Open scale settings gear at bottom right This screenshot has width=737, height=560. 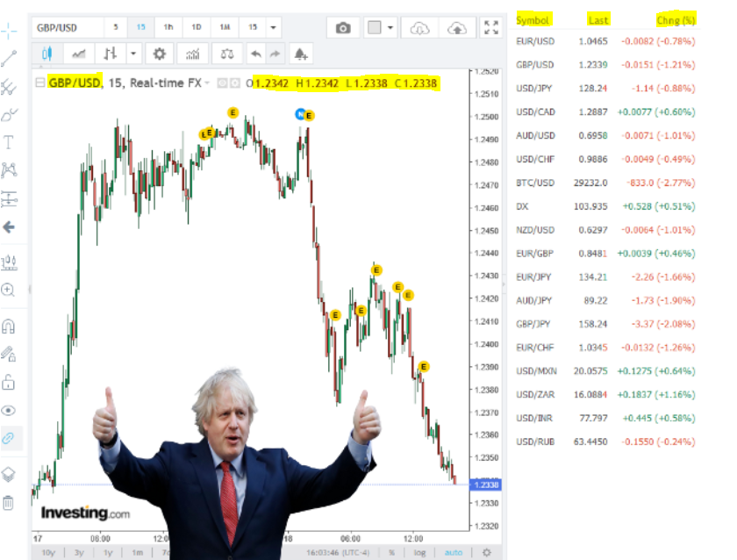tap(486, 552)
